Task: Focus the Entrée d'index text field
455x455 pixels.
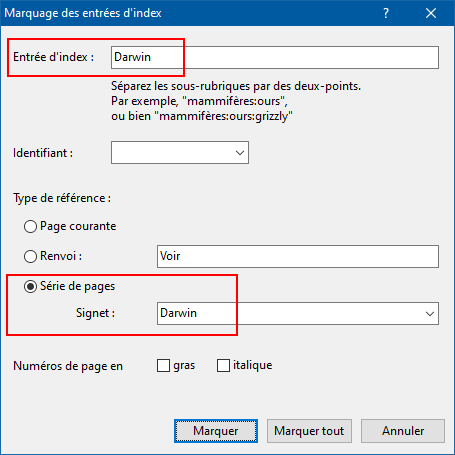Action: coord(275,57)
